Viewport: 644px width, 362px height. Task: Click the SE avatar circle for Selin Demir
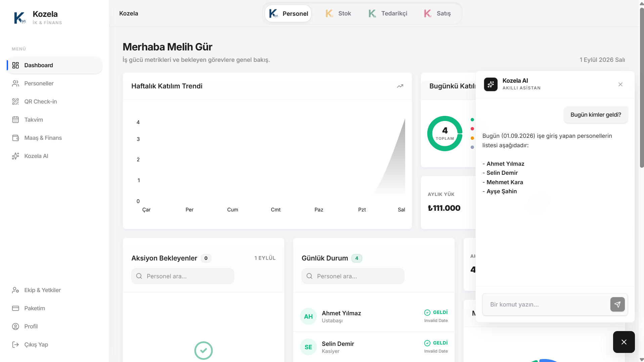click(x=308, y=347)
